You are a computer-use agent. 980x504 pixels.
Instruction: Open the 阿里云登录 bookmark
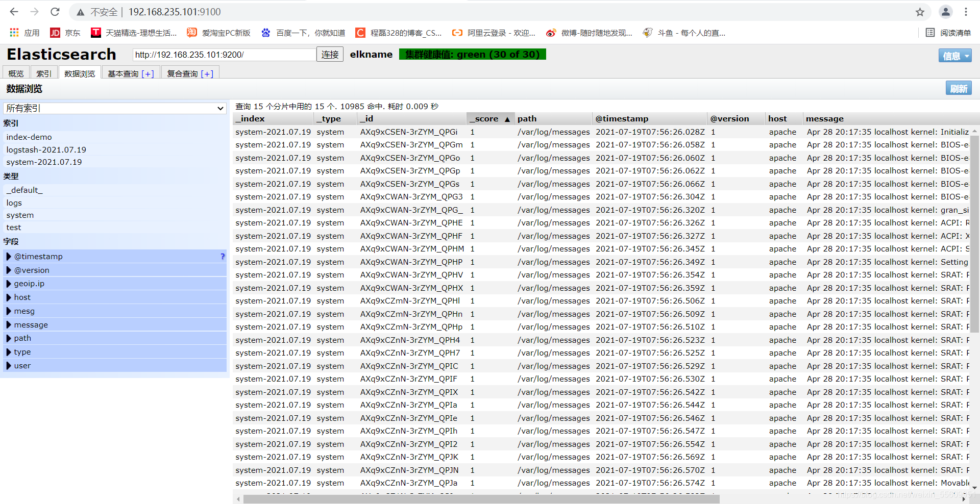coord(494,33)
